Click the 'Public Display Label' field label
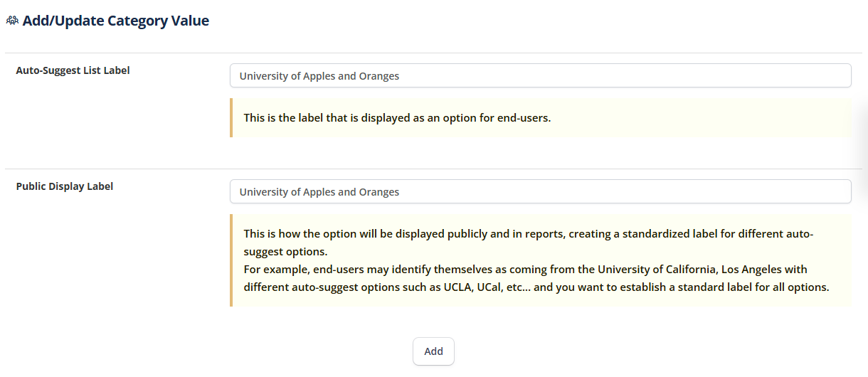Screen dimensions: 868x377 (65, 186)
